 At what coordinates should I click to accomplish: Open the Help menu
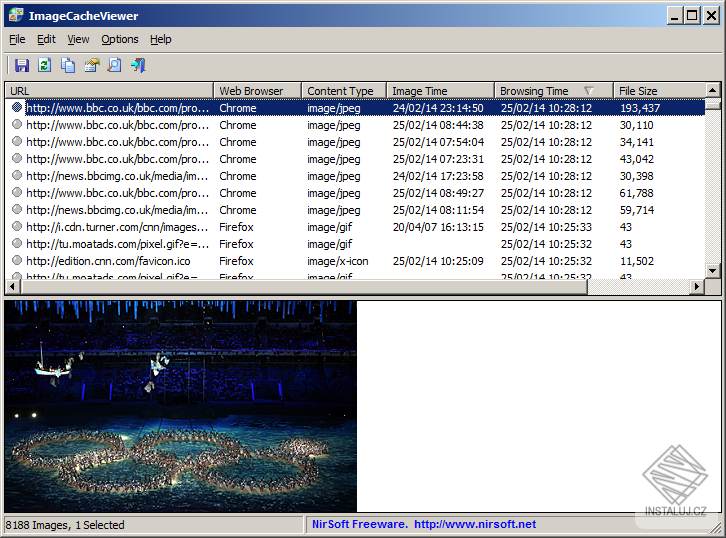tap(161, 39)
